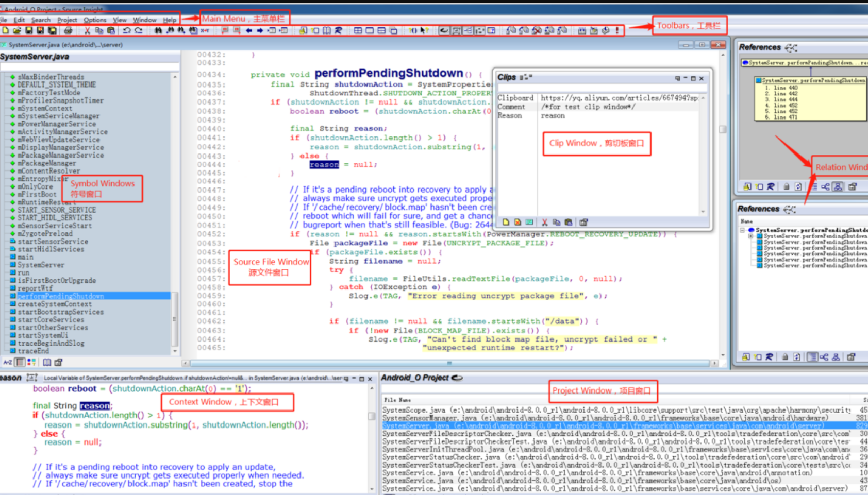Toggle the symbol-type sort button under symbol list

pos(31,362)
